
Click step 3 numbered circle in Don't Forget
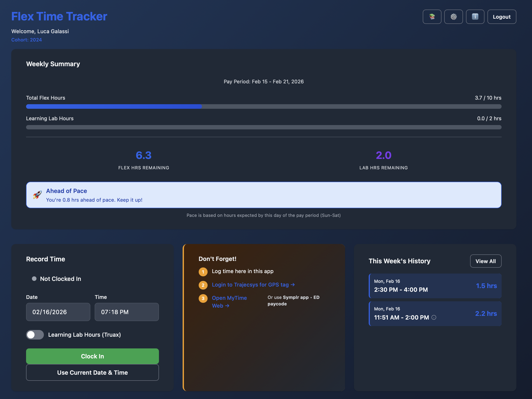click(x=203, y=298)
